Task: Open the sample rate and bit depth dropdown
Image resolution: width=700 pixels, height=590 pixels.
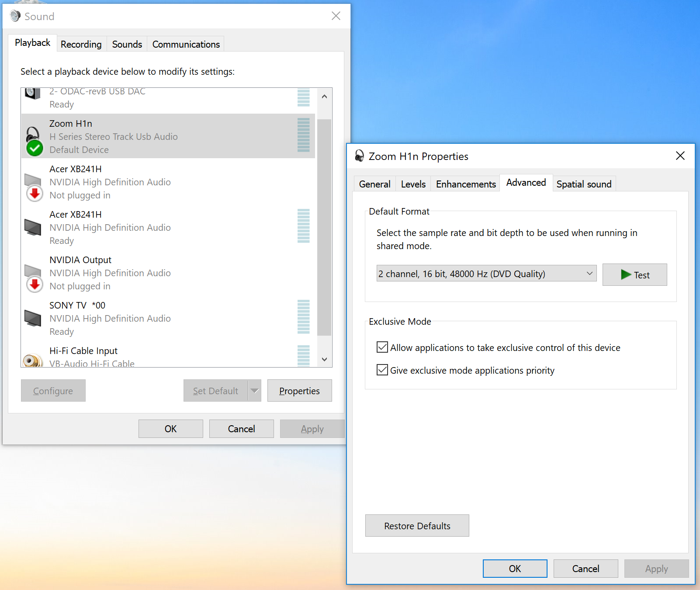Action: (x=486, y=274)
